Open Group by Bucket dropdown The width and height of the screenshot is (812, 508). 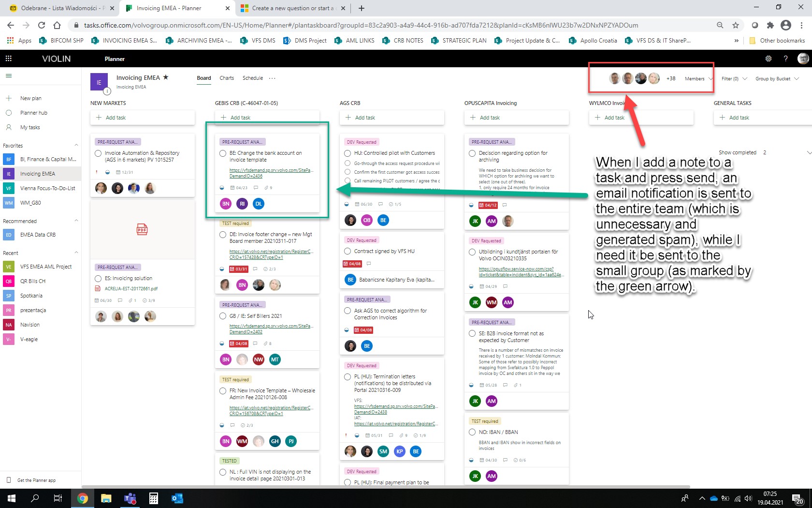click(777, 78)
